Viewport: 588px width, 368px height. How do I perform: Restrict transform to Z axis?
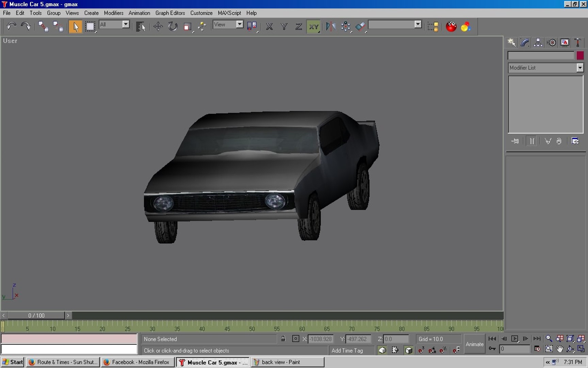tap(298, 26)
